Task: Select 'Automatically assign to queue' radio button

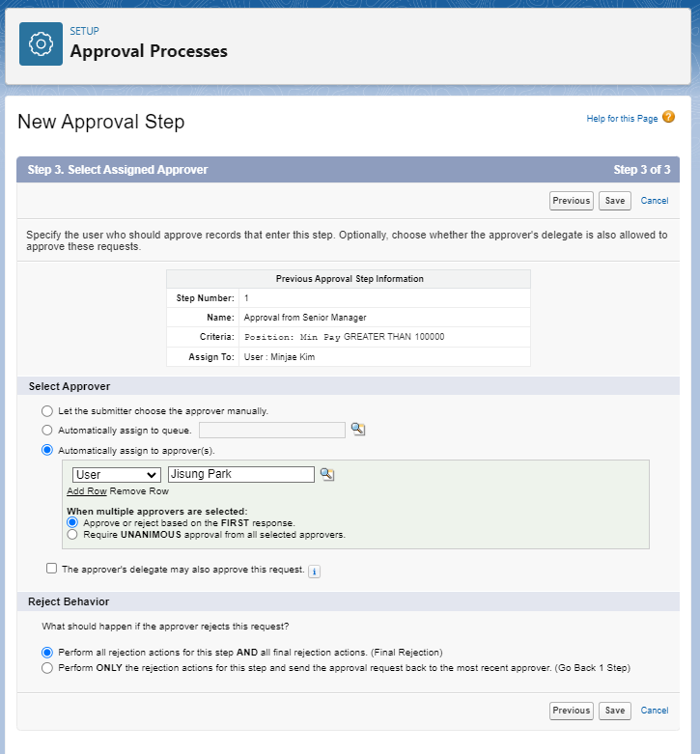Action: [x=47, y=430]
